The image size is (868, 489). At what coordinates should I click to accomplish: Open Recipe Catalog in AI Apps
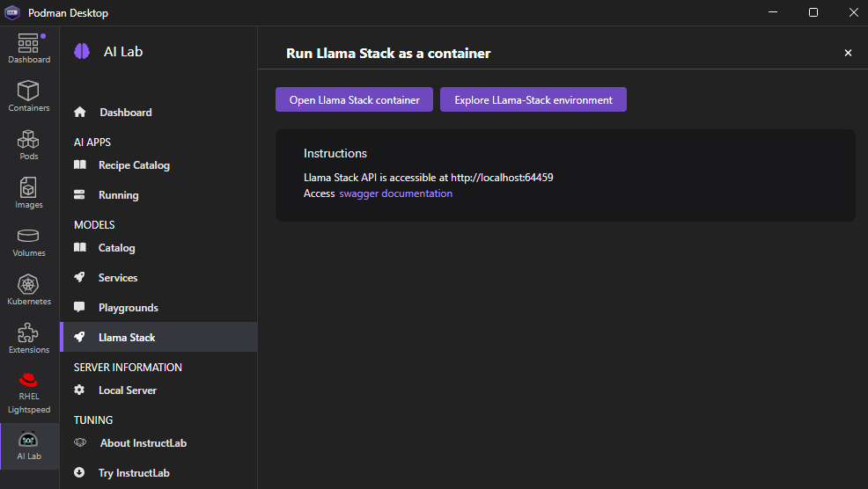coord(134,165)
